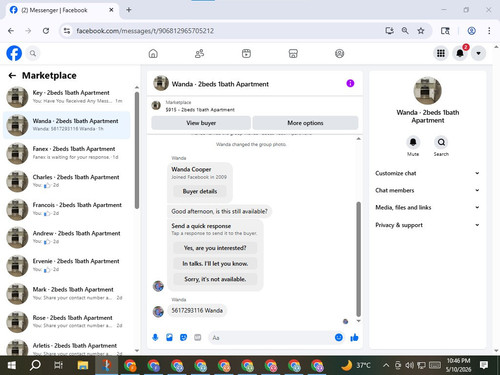
Task: Go back using the Marketplace back arrow
Action: click(x=12, y=76)
